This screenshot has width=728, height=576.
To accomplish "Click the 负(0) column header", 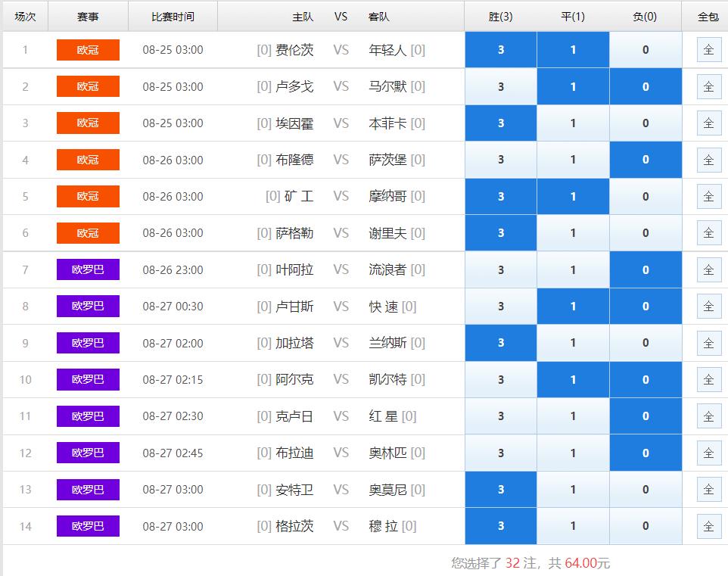I will [645, 17].
